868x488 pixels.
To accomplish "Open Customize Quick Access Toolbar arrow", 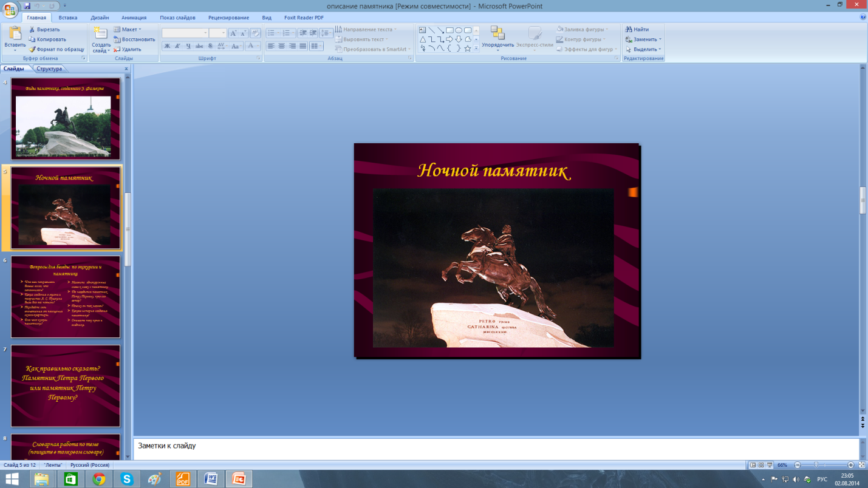I will click(64, 5).
